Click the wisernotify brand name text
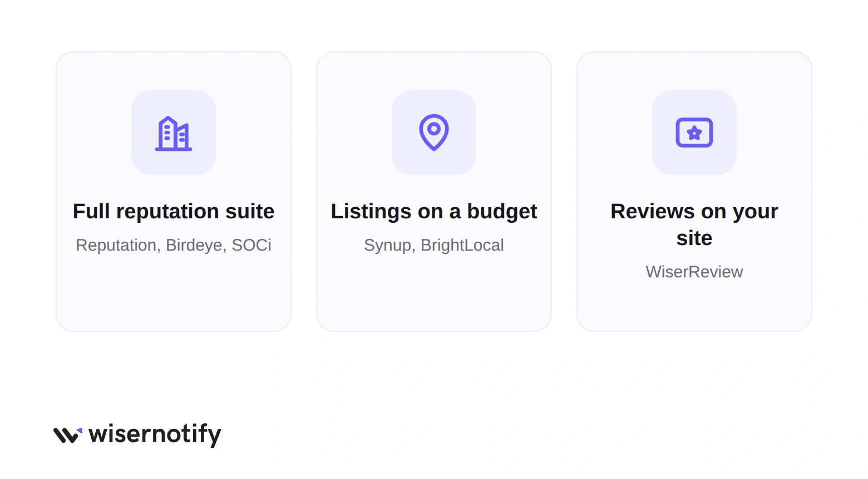Viewport: 868px width, 479px height. pyautogui.click(x=155, y=434)
